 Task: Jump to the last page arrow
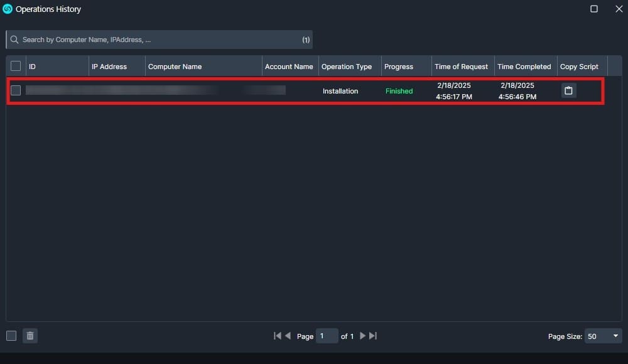[373, 336]
